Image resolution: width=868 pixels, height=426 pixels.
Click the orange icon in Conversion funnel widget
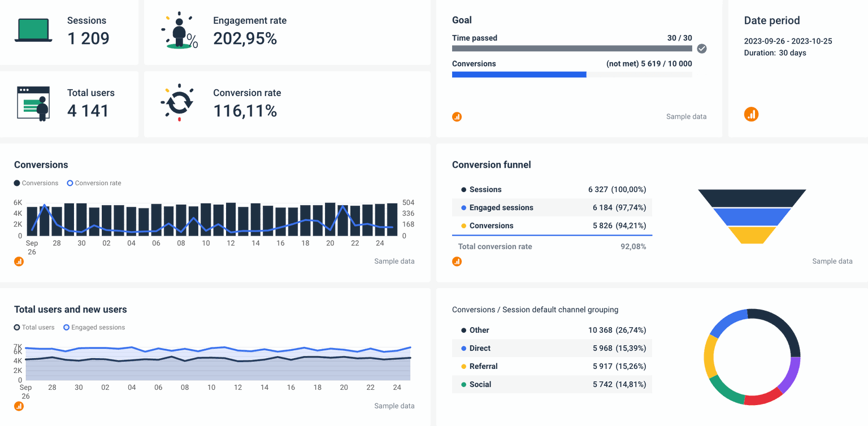(x=457, y=261)
